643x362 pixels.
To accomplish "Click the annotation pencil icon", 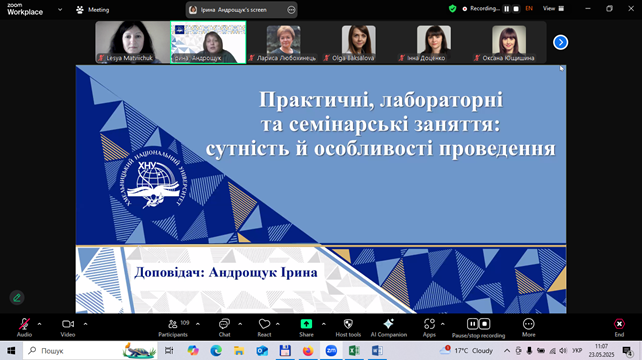I will pyautogui.click(x=17, y=298).
